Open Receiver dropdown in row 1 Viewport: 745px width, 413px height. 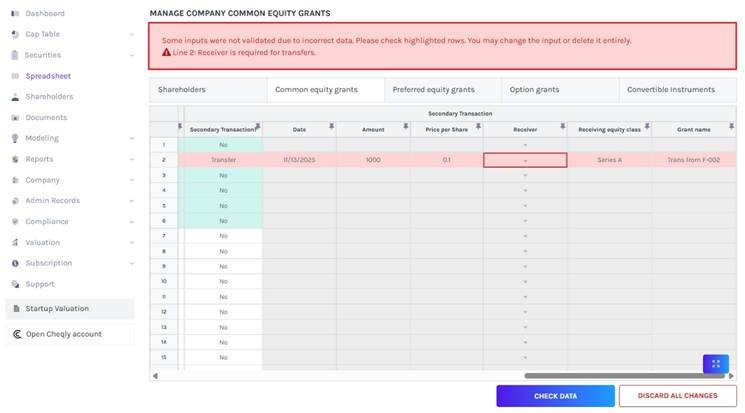pos(525,145)
